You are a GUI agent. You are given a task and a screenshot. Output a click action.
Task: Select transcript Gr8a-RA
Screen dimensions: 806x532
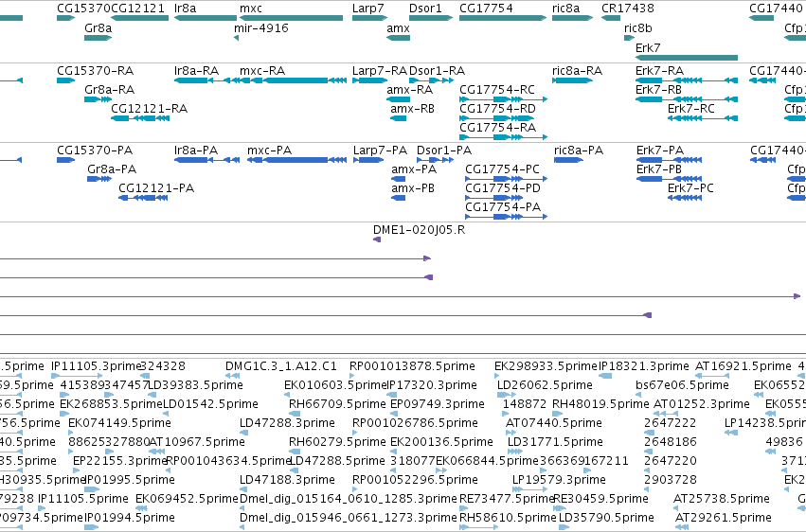click(110, 89)
